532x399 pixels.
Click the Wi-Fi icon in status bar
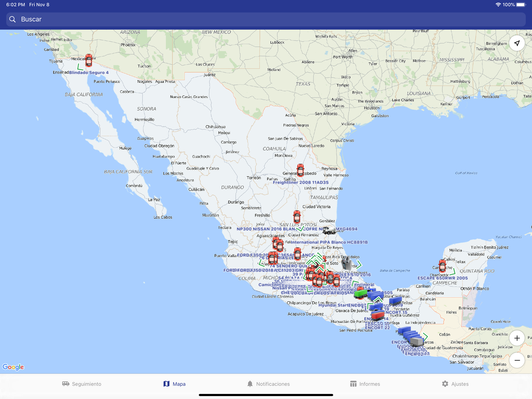[498, 4]
